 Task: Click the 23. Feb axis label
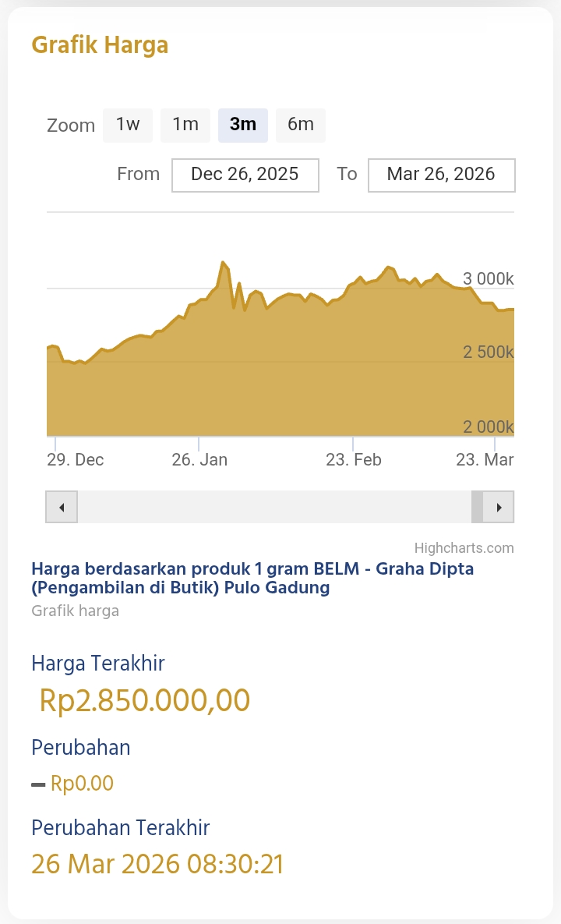tap(354, 459)
